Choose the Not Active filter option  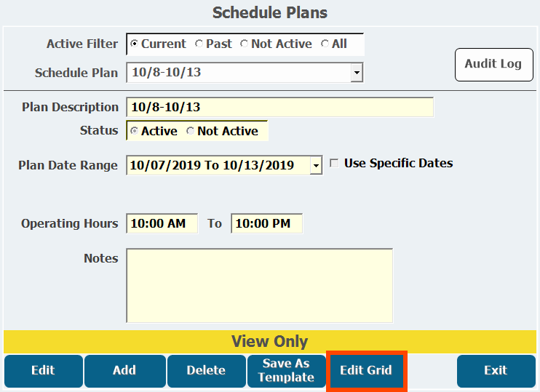pos(244,44)
